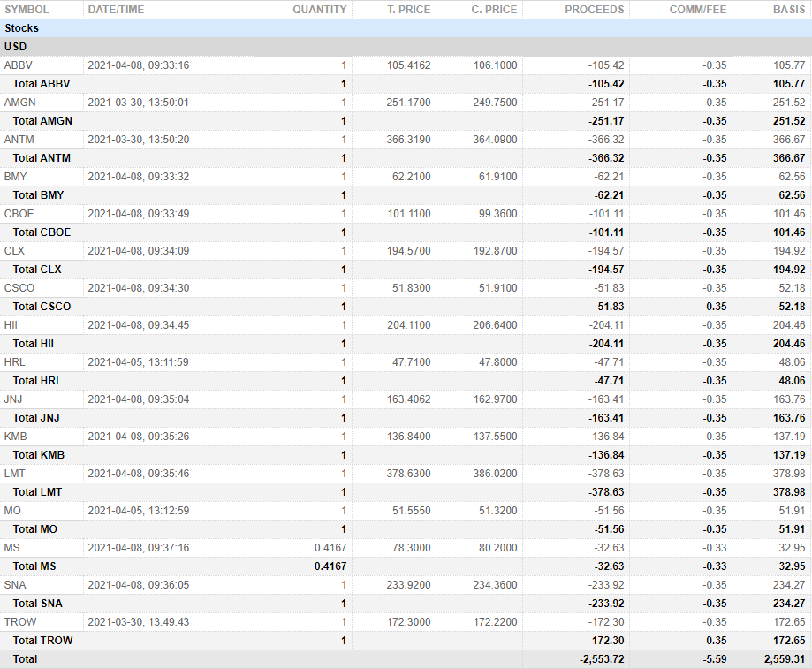Click the BMY symbol cell
The height and width of the screenshot is (669, 812).
coord(16,177)
